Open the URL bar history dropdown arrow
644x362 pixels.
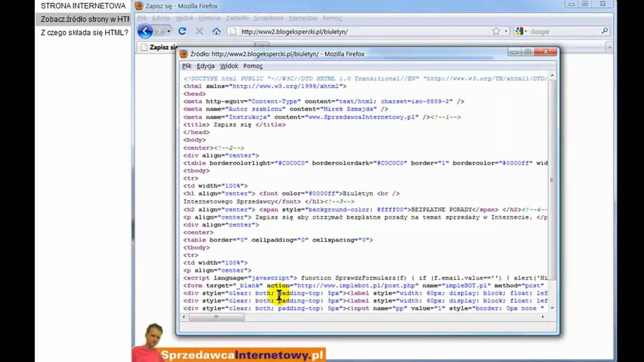point(505,31)
